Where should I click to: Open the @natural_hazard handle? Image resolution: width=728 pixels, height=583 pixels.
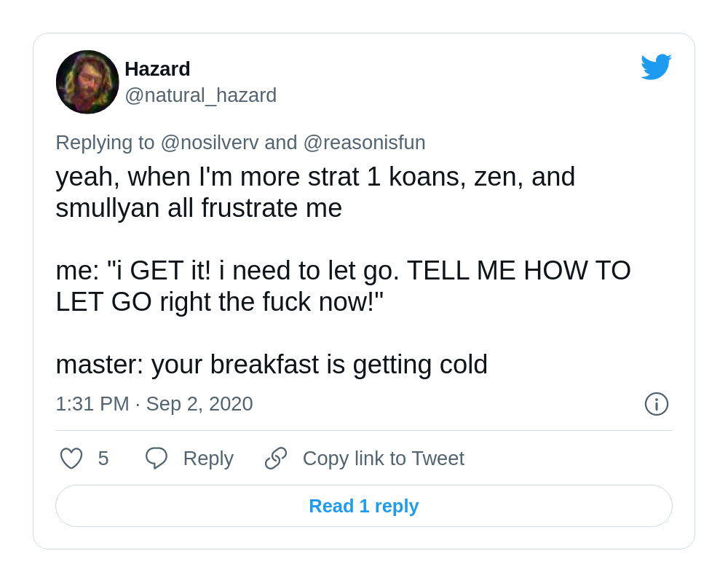pos(201,95)
